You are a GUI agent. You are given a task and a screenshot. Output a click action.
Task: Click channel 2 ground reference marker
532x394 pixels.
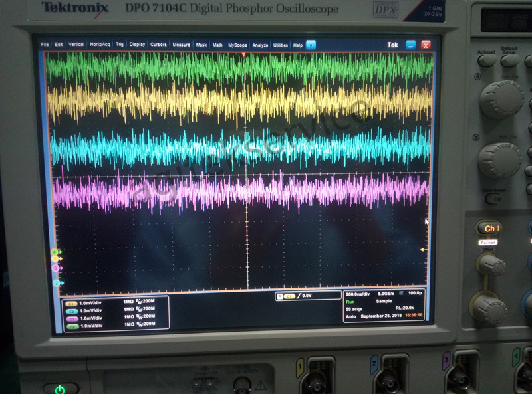(57, 283)
